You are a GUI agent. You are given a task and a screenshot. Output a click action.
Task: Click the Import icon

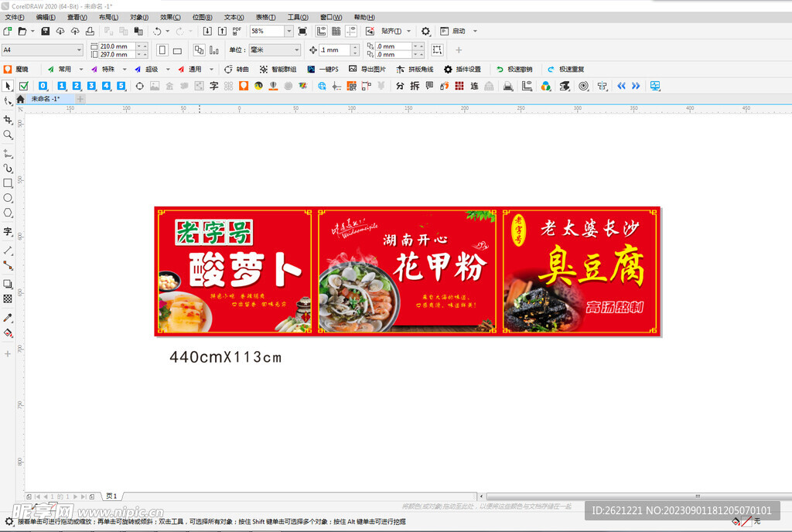click(207, 31)
